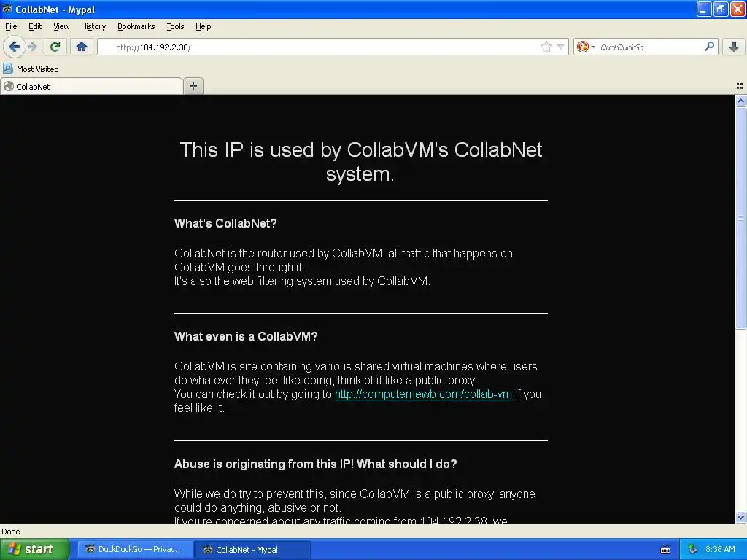Open the Windows Start button
The height and width of the screenshot is (560, 747).
click(35, 549)
